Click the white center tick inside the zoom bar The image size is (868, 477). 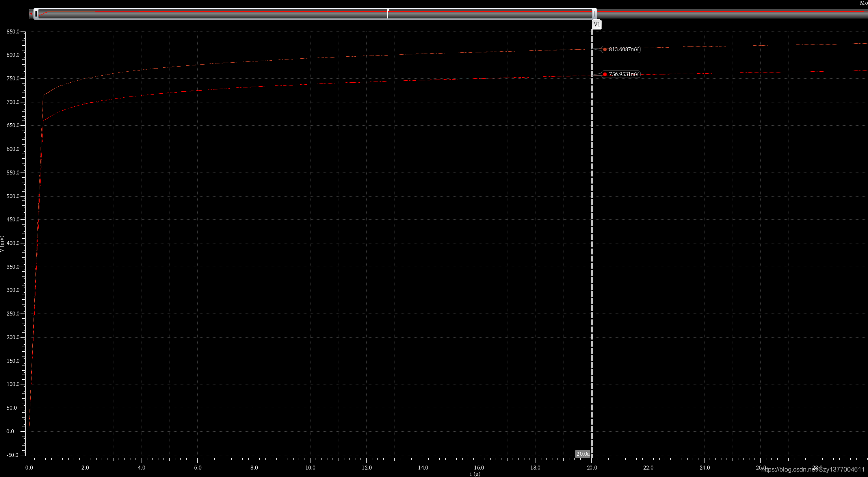388,14
